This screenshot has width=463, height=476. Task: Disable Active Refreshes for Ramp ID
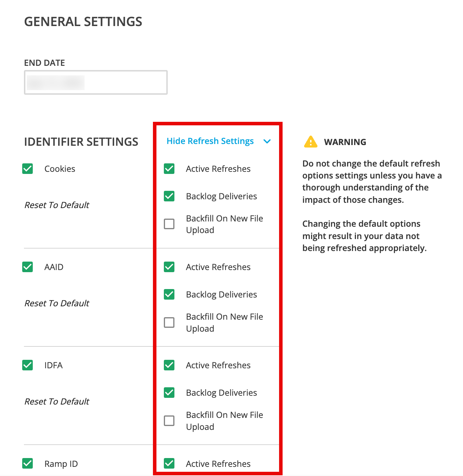point(169,463)
